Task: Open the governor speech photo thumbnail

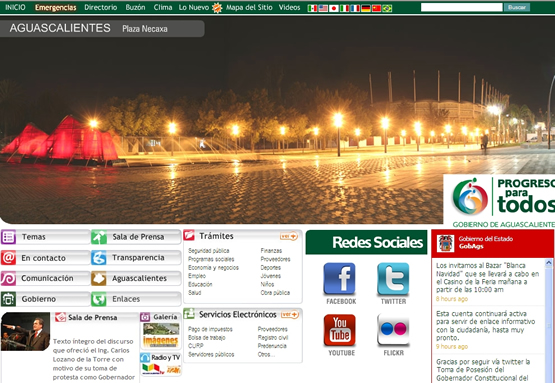Action: click(x=25, y=331)
